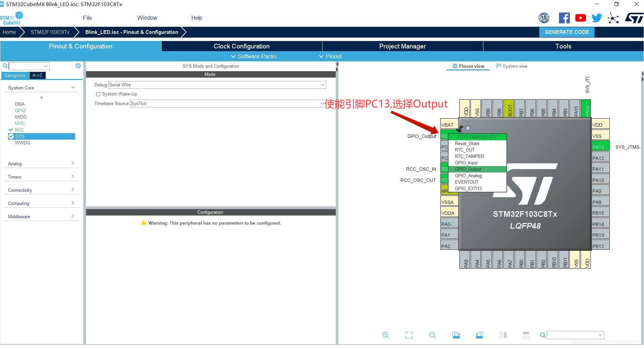Fit chip view to screen

coord(409,335)
